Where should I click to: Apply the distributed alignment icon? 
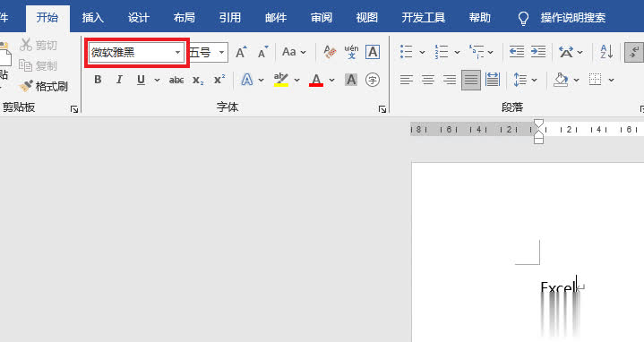click(x=492, y=80)
